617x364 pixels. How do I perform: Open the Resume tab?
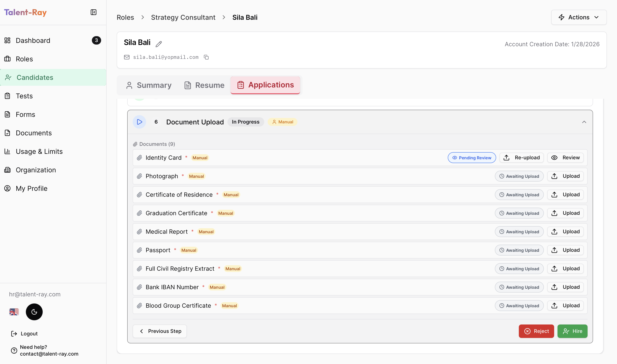(x=204, y=85)
